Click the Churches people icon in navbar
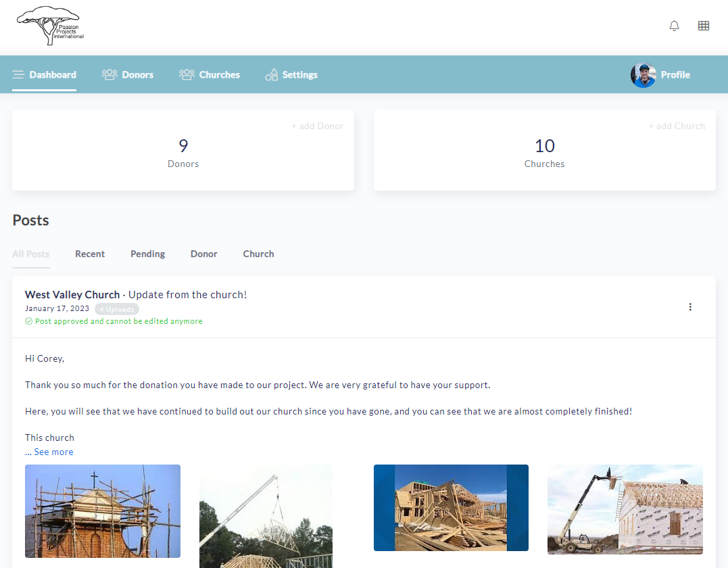This screenshot has width=728, height=568. 187,74
